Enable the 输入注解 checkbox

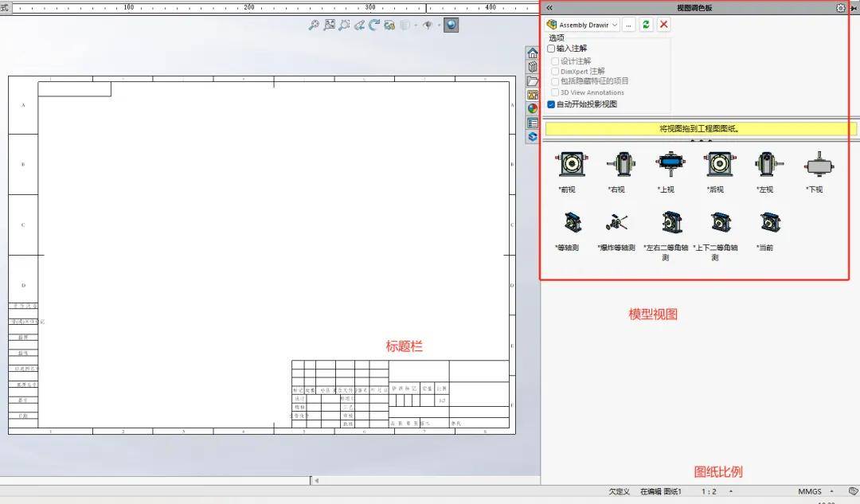[x=551, y=49]
